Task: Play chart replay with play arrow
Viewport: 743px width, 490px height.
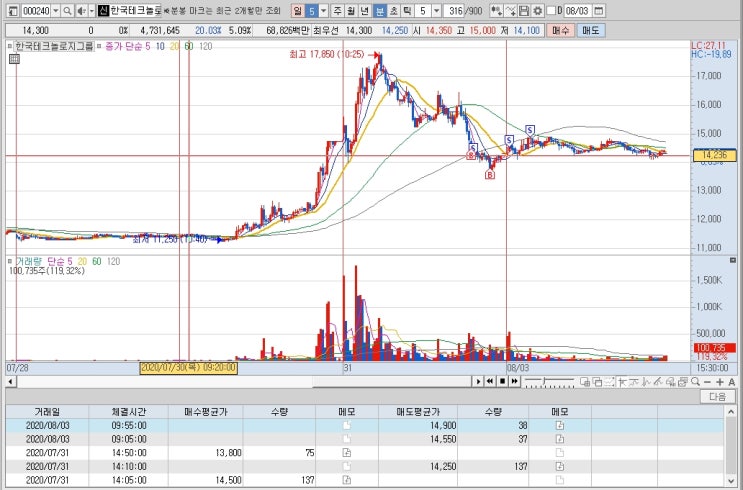Action: pyautogui.click(x=478, y=381)
